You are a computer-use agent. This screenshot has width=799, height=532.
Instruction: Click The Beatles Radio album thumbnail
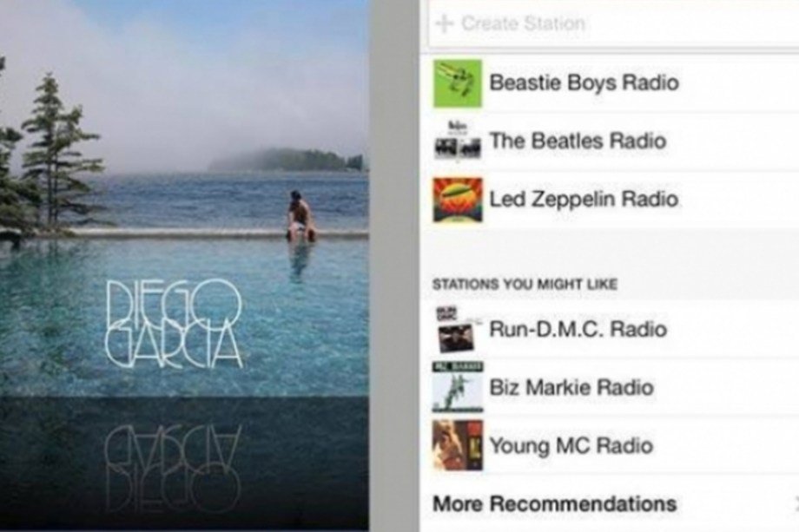pyautogui.click(x=457, y=141)
